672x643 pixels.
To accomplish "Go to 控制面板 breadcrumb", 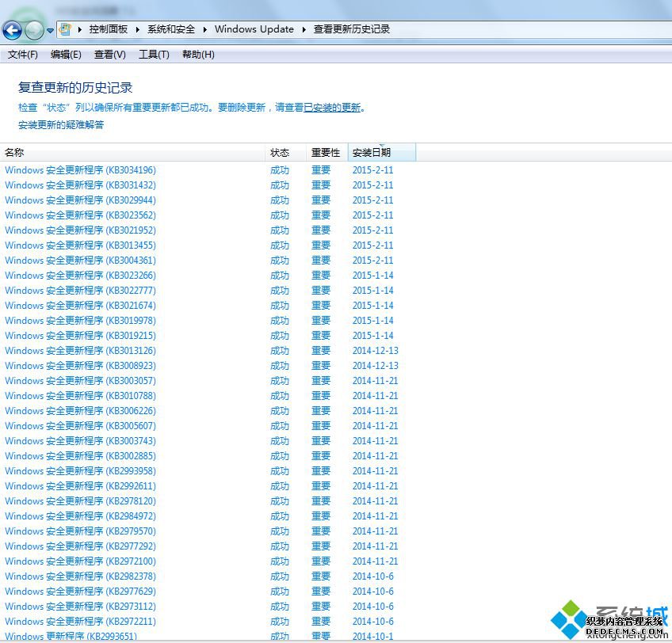I will pyautogui.click(x=109, y=29).
